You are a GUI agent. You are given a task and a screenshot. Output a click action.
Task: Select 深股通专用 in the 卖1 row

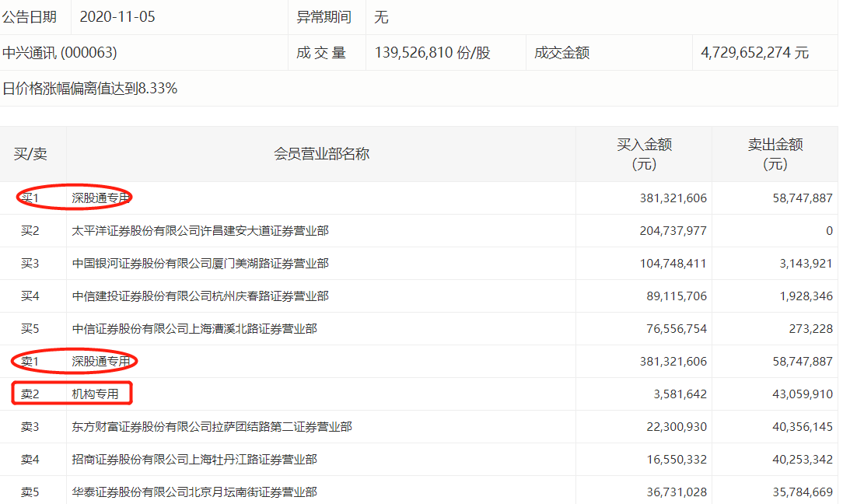coord(100,362)
